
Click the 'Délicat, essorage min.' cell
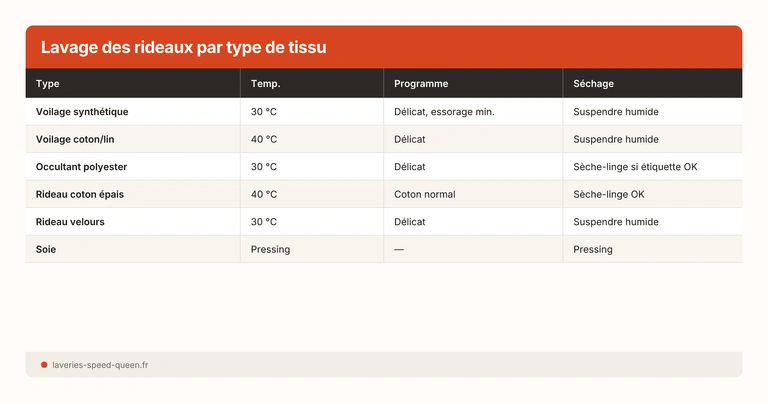click(x=444, y=112)
